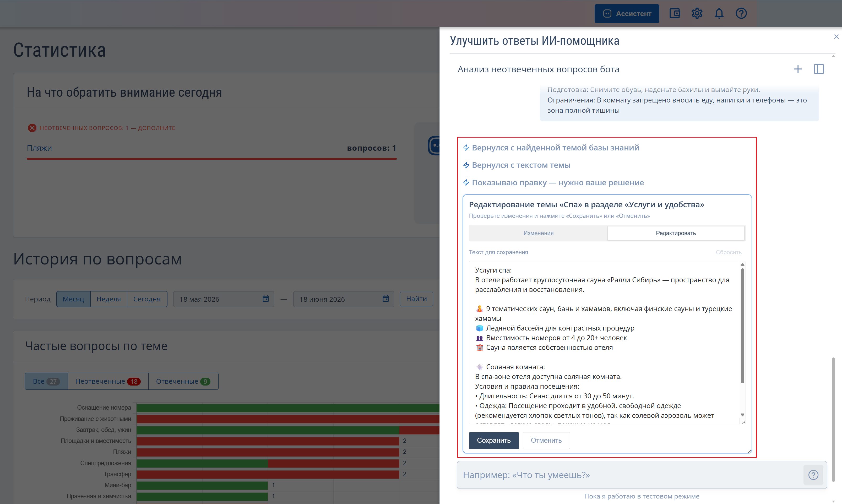
Task: Click the 'Площадки и вместимость' chart label
Action: coord(96,441)
